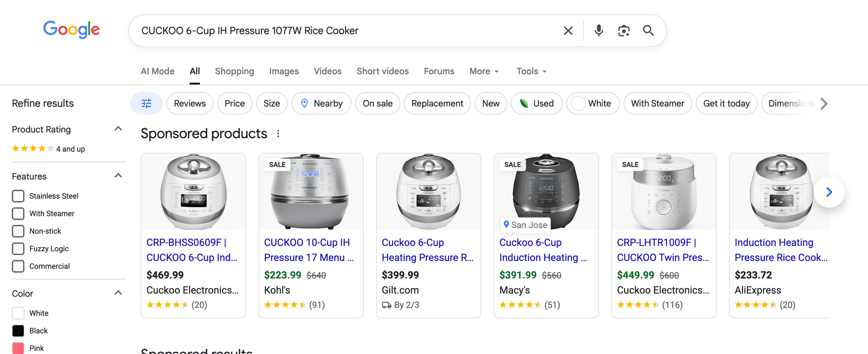Open the filter settings chip icon

coord(146,104)
